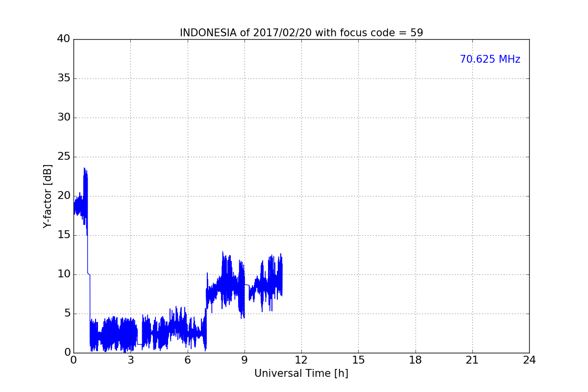This screenshot has height=392, width=588.
Task: Click the blue 70.625 MHz frequency label
Action: pyautogui.click(x=490, y=59)
